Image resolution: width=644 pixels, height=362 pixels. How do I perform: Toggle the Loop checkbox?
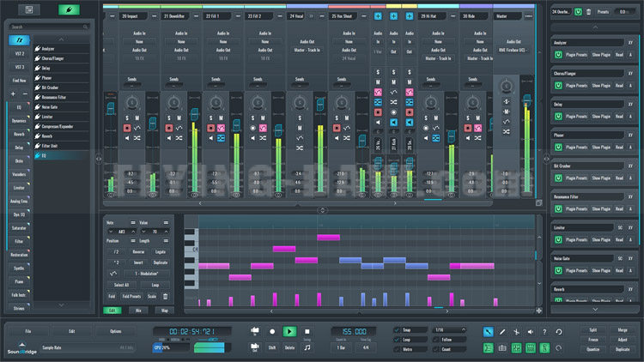tap(397, 340)
